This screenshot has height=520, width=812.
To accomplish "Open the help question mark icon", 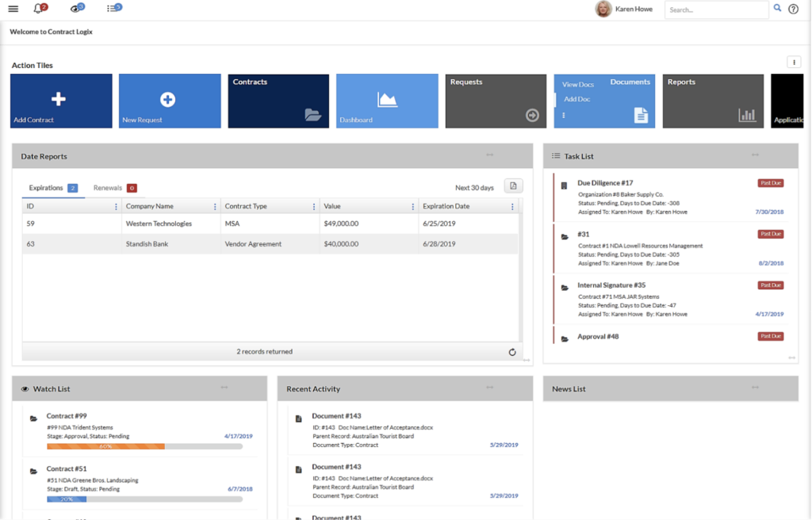I will coord(793,9).
